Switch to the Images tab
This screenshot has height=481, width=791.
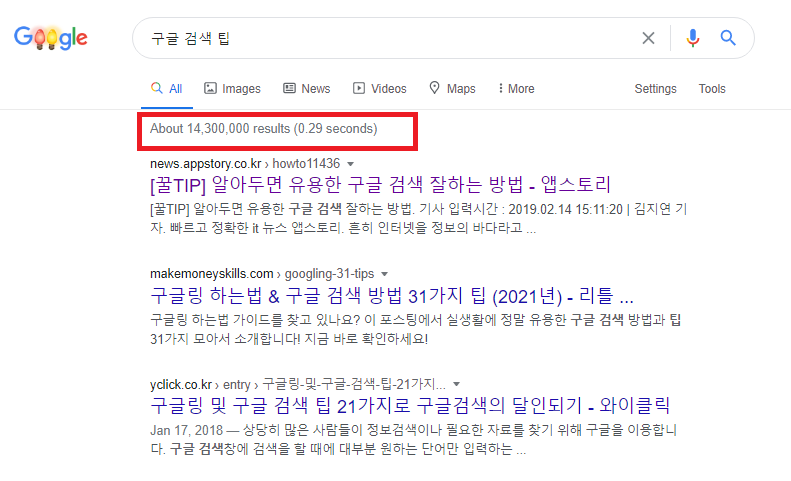[232, 89]
